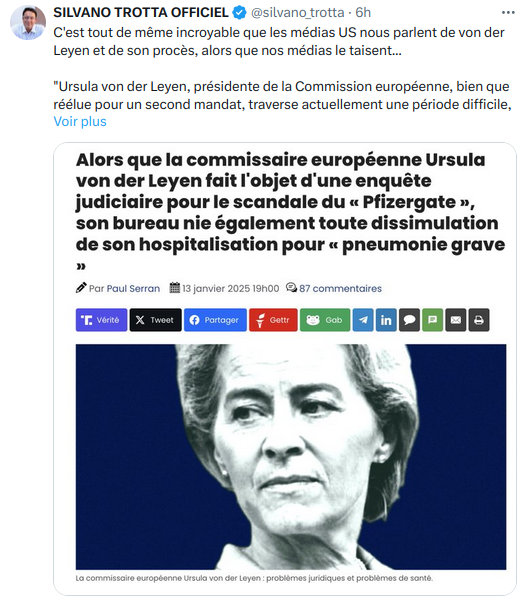Click the SILVANO TROTTA OFFICIEL name
This screenshot has width=517, height=597.
pos(141,13)
